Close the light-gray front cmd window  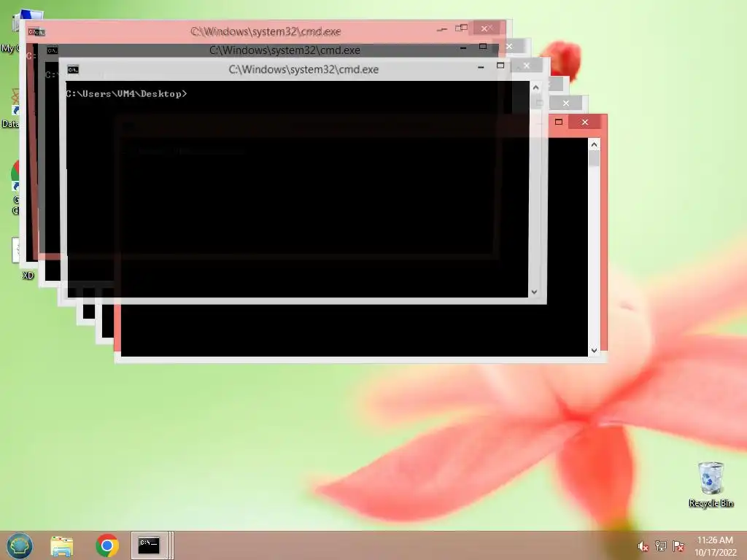[527, 66]
